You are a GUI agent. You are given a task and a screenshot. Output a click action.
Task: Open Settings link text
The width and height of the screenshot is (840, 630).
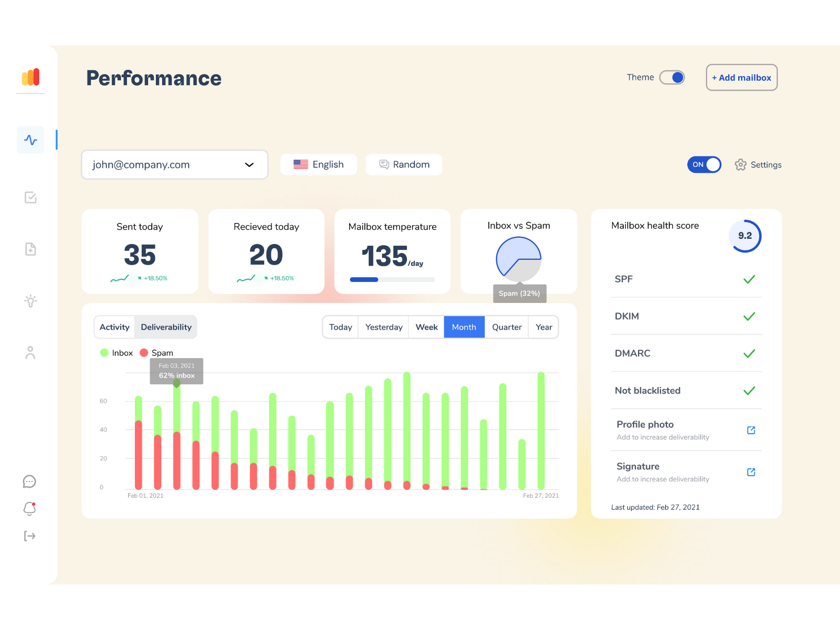point(766,165)
